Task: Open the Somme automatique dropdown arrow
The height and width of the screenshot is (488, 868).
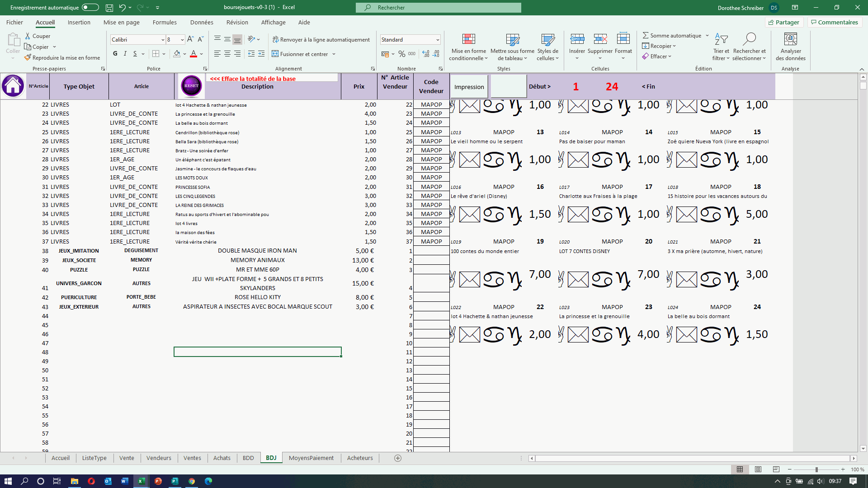Action: 707,36
